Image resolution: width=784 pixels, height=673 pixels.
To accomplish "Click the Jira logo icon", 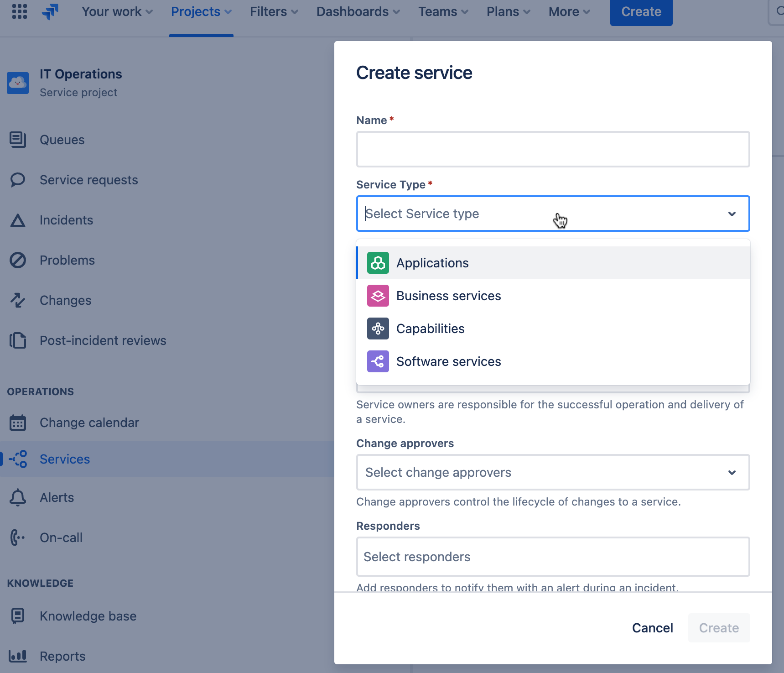I will (x=50, y=11).
